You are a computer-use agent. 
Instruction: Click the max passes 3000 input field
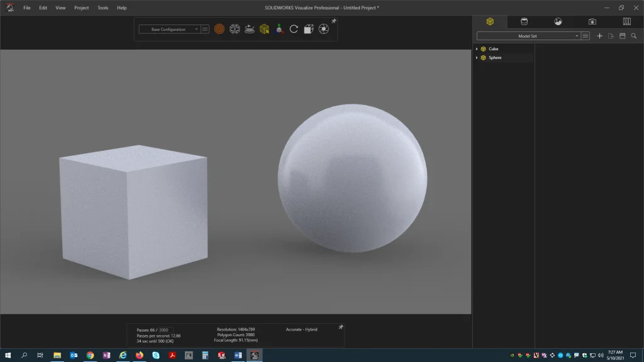point(165,330)
